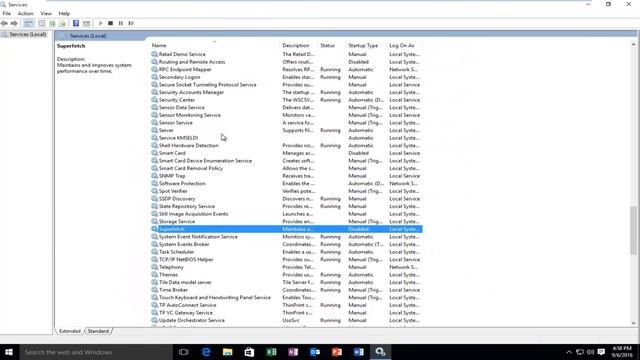Click the scrollbar down arrow
The image size is (640, 360).
tap(633, 323)
